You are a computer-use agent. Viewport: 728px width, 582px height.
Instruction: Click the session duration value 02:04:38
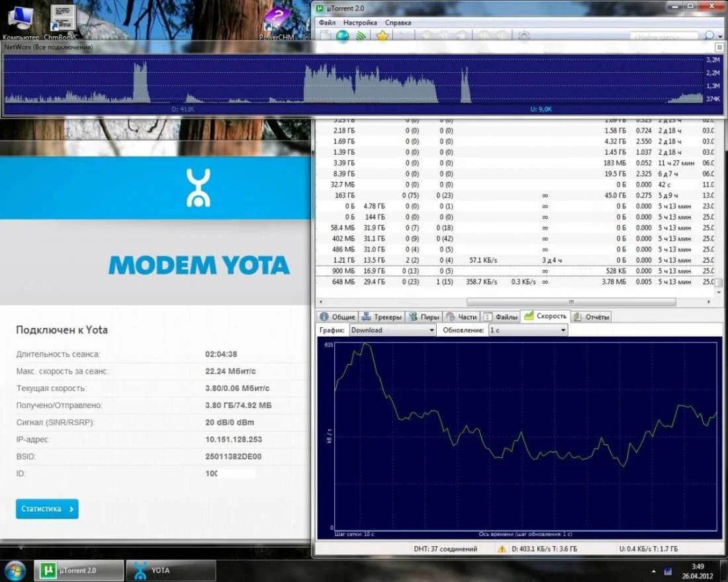221,354
